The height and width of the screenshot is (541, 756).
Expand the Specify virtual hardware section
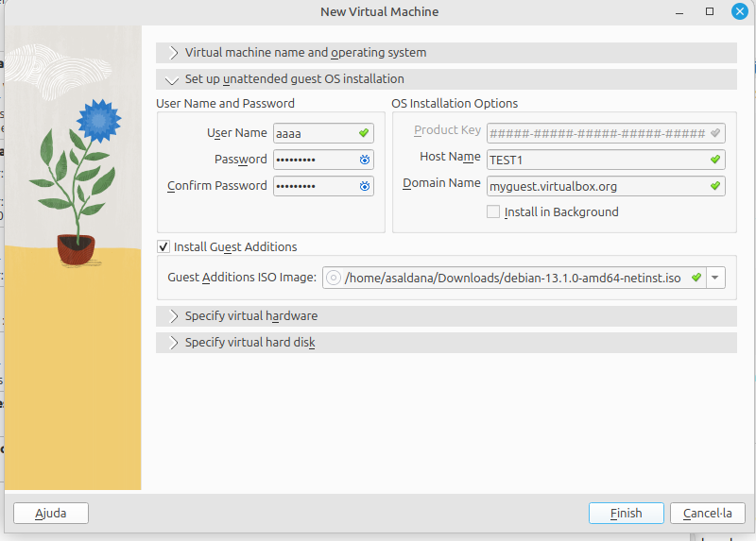pyautogui.click(x=173, y=315)
